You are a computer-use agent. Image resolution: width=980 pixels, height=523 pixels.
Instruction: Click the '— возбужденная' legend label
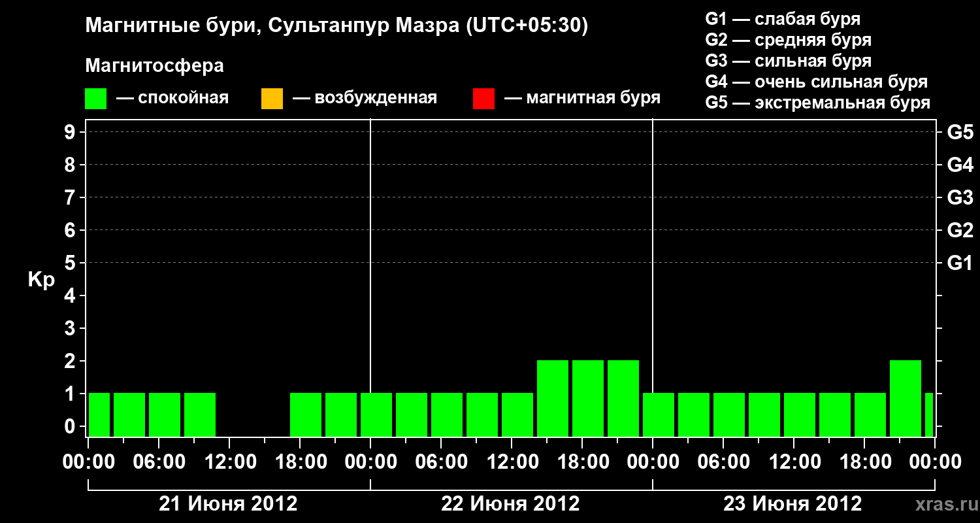coord(365,98)
